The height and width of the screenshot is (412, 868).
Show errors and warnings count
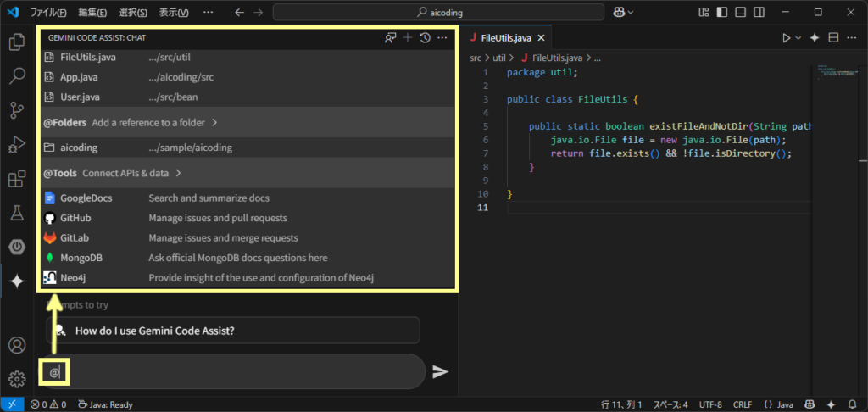tap(48, 405)
